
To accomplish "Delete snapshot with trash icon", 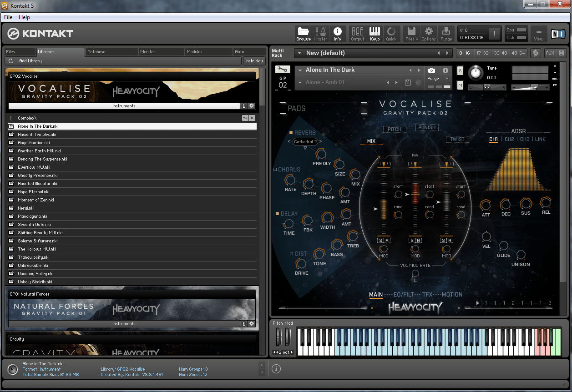I will [418, 82].
